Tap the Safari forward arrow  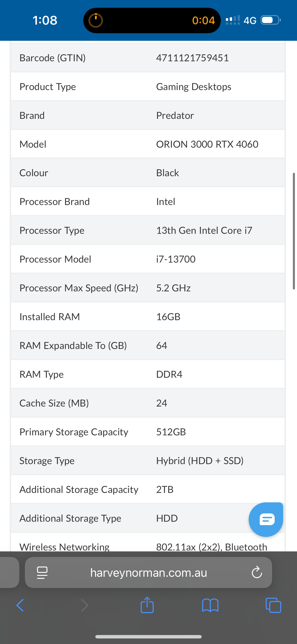(x=85, y=605)
